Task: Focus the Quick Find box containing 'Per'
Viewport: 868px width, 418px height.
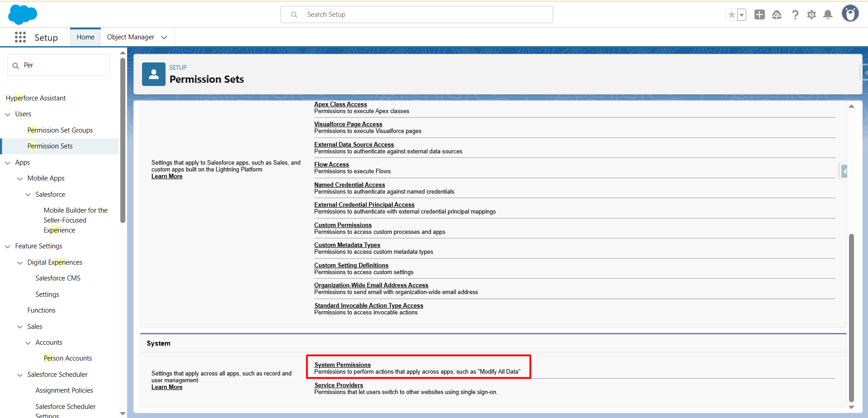Action: [58, 65]
